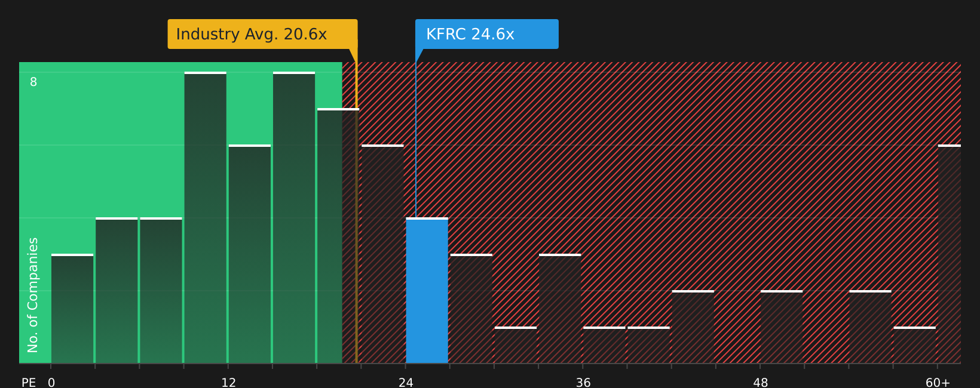Click the KFRC 24.6x label
Screen dimensions: 980x388
pyautogui.click(x=487, y=34)
